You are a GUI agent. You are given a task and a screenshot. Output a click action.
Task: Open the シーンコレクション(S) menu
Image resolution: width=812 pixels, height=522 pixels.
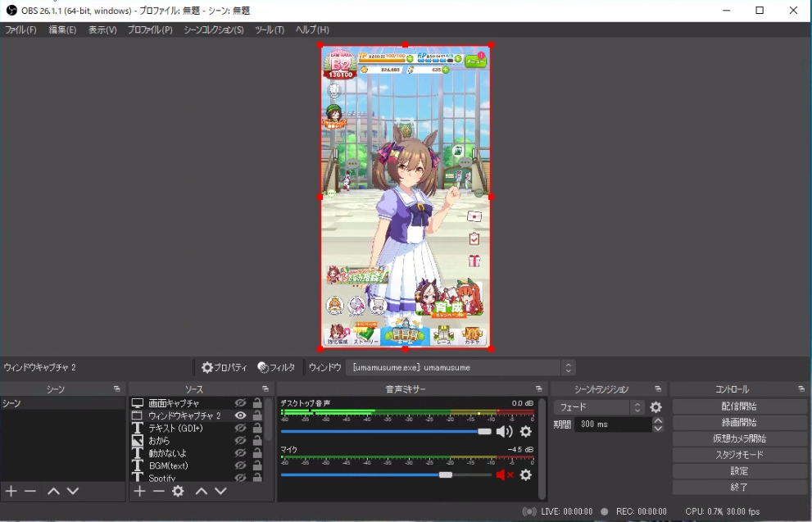[213, 30]
